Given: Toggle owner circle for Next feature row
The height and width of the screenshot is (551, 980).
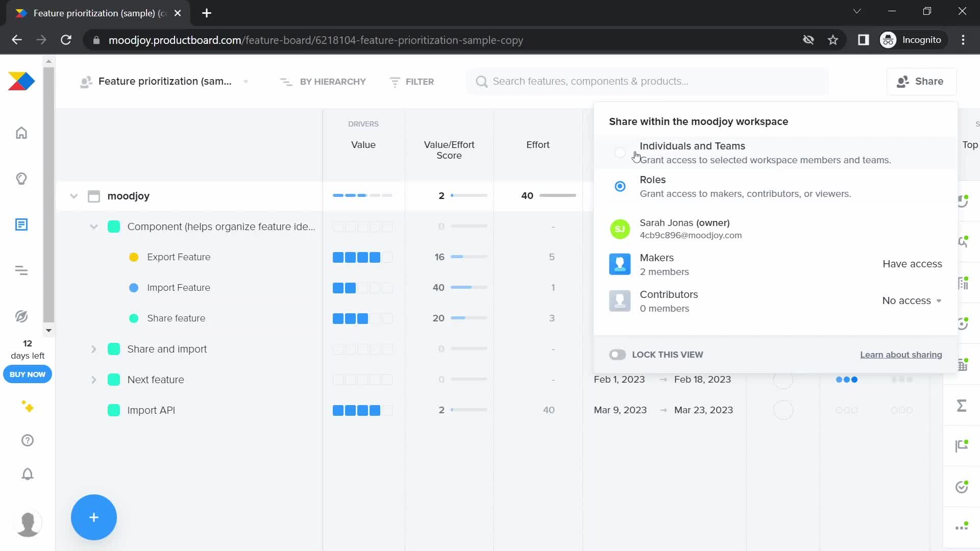Looking at the screenshot, I should click(x=783, y=380).
